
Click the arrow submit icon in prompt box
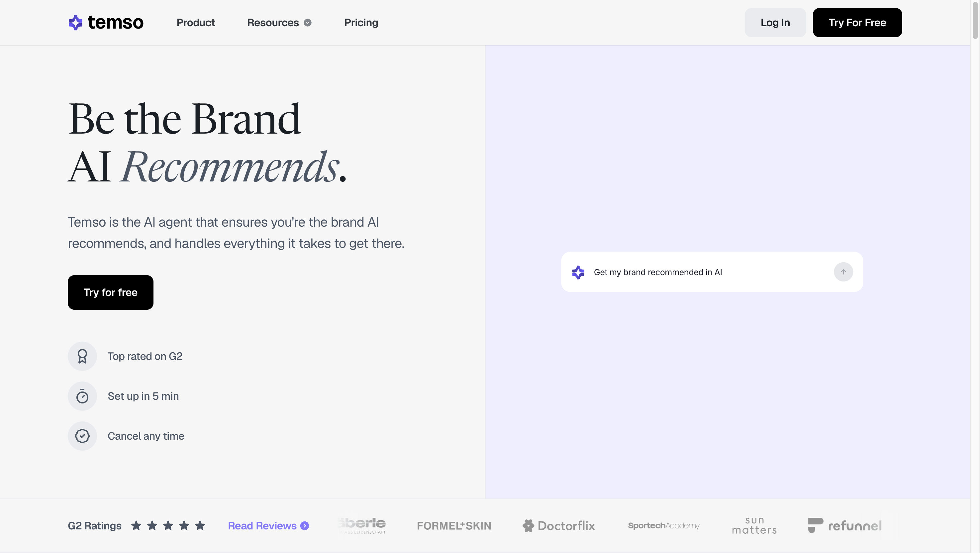(x=843, y=272)
